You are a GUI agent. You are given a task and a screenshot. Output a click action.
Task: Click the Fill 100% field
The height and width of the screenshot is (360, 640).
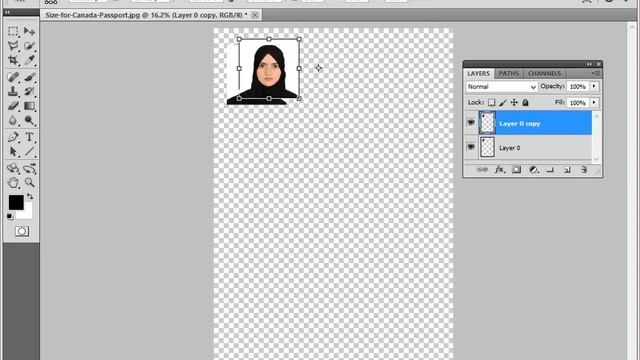pyautogui.click(x=578, y=102)
